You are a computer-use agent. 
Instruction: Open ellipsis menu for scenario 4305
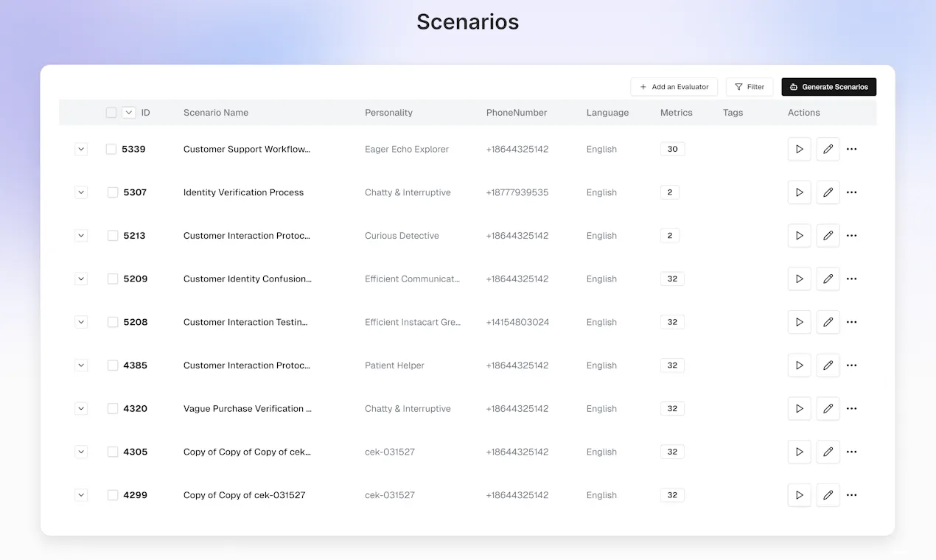[851, 452]
